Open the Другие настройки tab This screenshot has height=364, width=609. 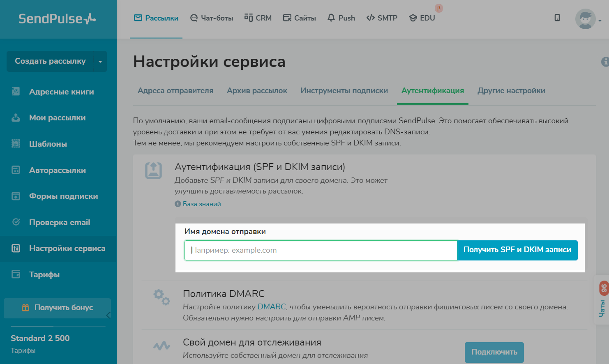511,91
